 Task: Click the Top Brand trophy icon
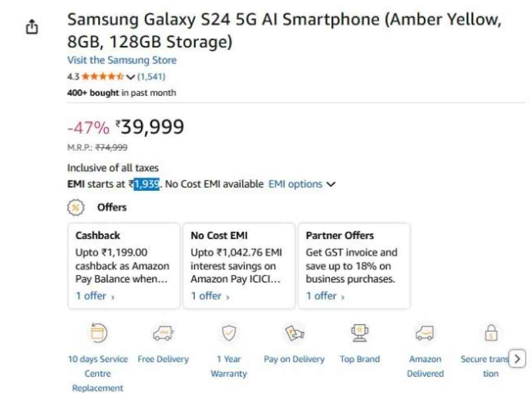tap(360, 333)
